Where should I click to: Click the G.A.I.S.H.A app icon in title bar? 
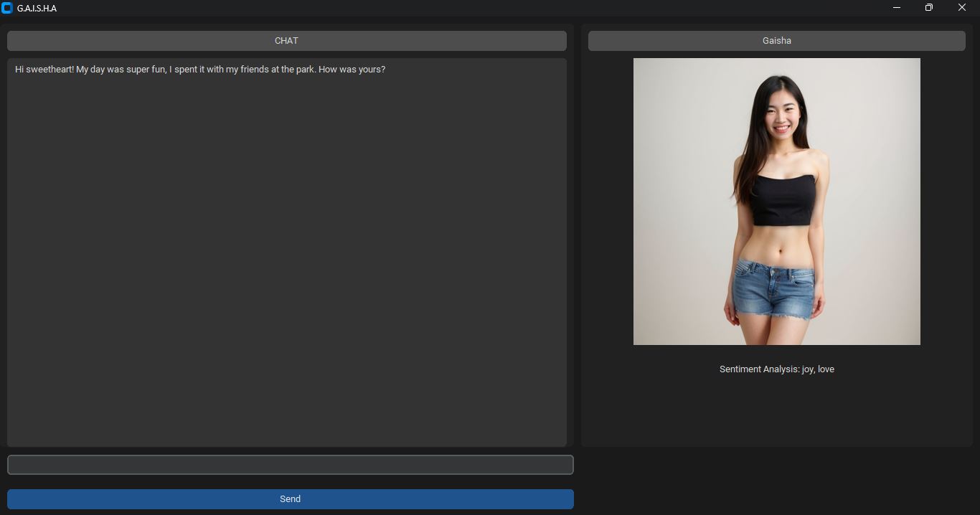7,8
